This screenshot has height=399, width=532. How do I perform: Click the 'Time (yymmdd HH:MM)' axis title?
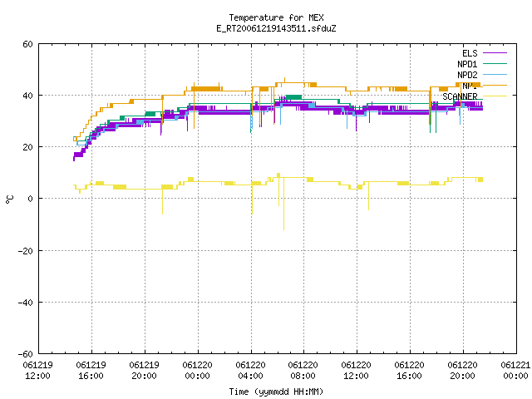pos(276,392)
